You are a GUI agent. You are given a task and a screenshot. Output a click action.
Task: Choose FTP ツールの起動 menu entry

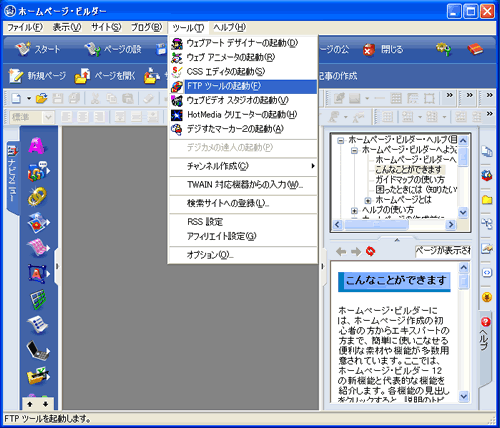click(x=243, y=86)
